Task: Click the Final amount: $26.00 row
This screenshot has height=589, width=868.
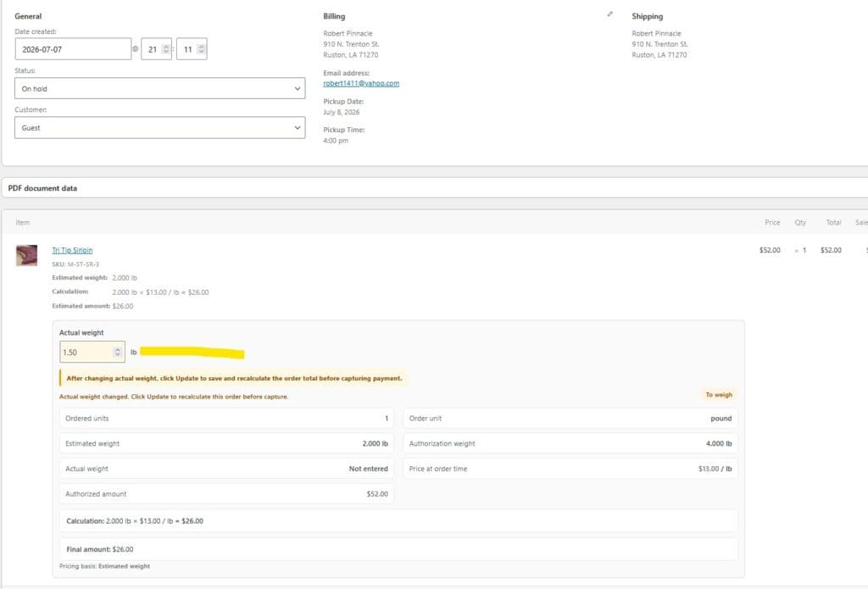Action: click(398, 549)
